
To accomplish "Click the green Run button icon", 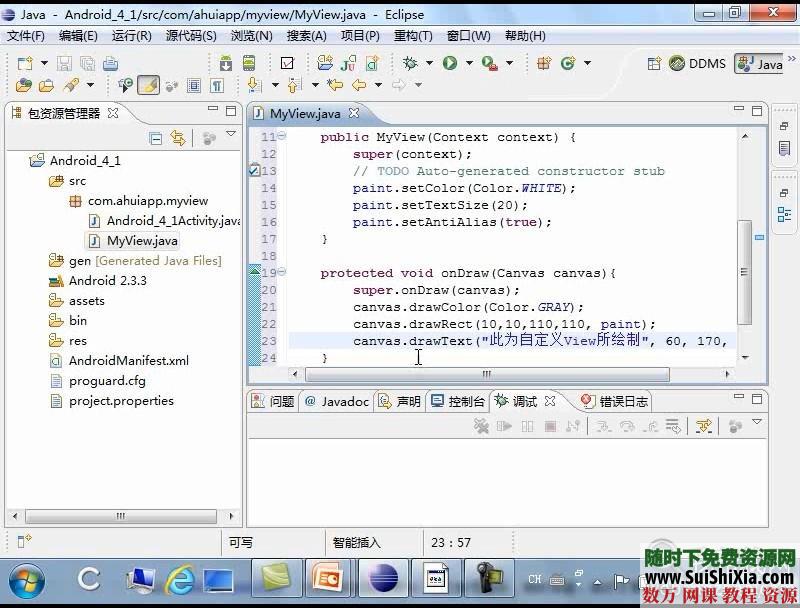I will coord(450,62).
